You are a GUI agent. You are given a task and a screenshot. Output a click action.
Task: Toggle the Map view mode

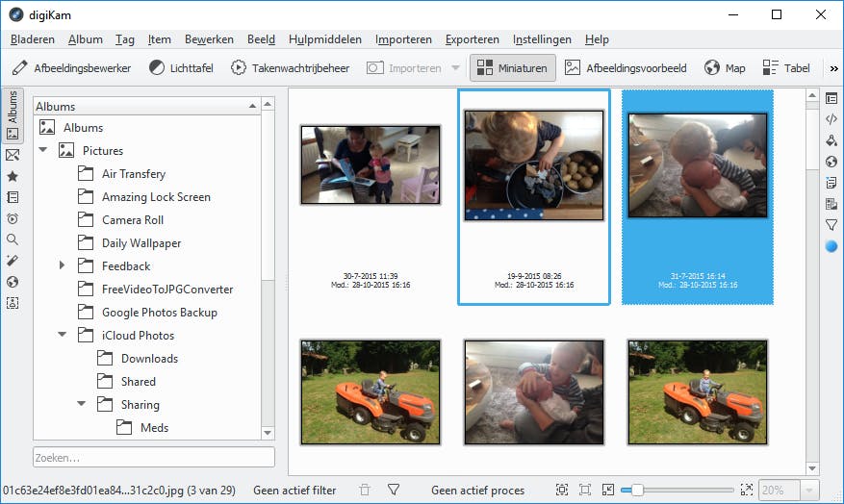coord(725,68)
